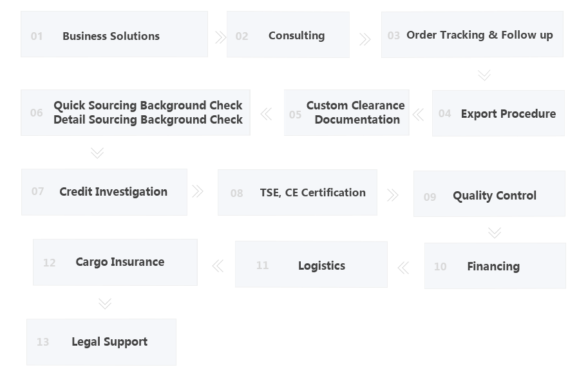
Task: Click the arrow after Credit Investigation
Action: click(198, 191)
